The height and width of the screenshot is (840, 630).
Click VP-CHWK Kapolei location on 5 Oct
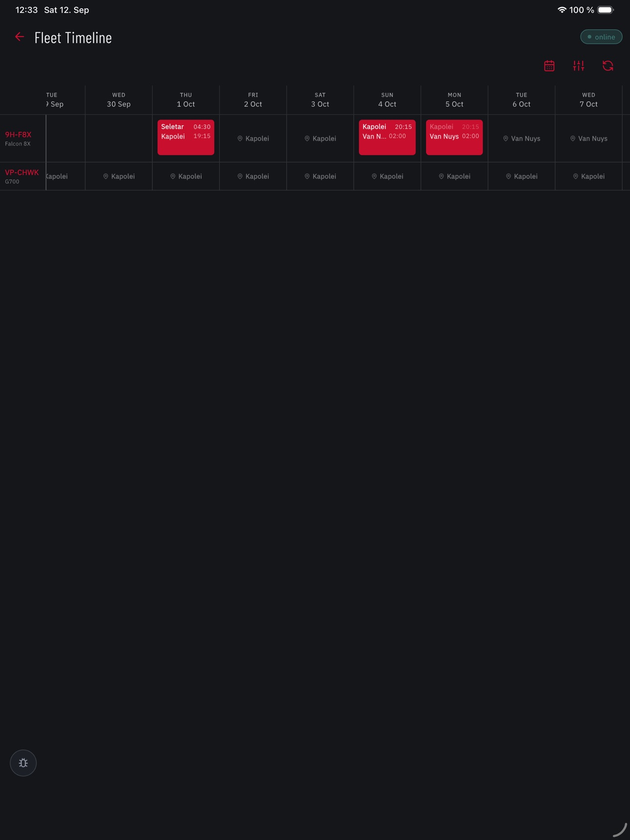455,176
